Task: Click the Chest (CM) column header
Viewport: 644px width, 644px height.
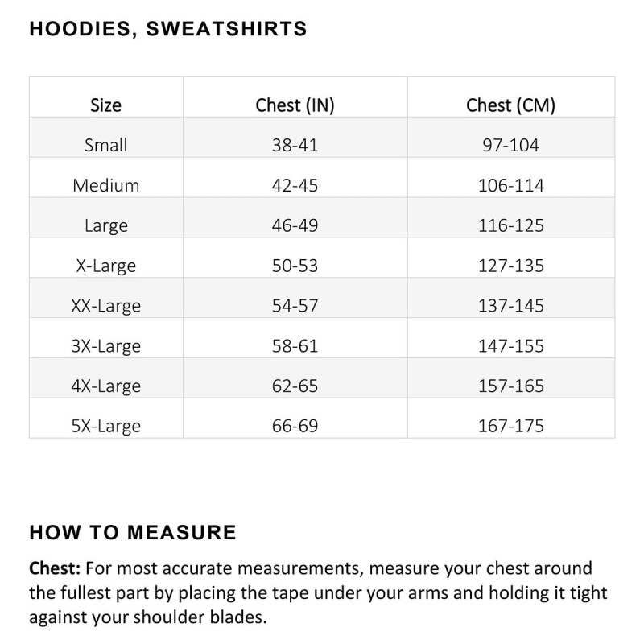Action: click(511, 105)
